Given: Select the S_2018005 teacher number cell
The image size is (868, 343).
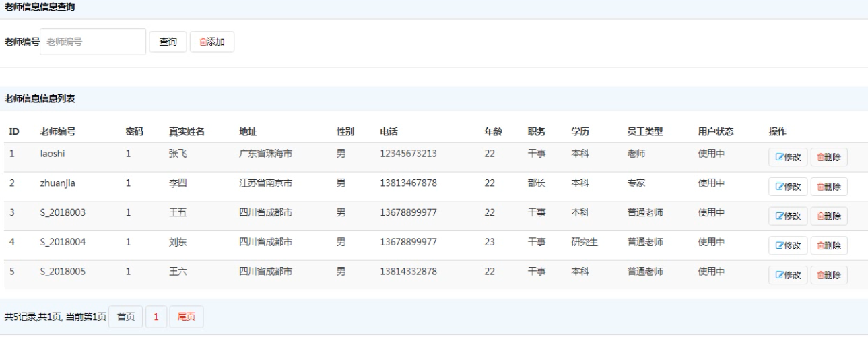Looking at the screenshot, I should coord(63,271).
